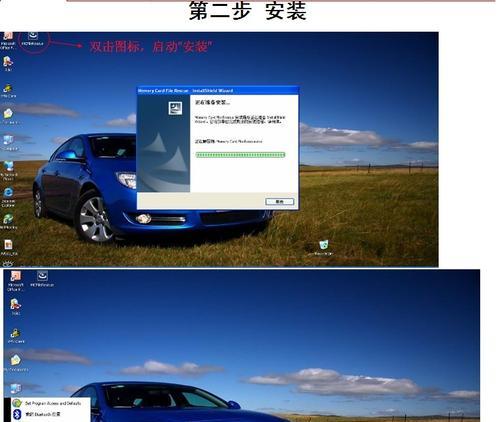The width and height of the screenshot is (500, 422).
Task: Click the InstallShield Wizard title bar
Action: [x=218, y=90]
